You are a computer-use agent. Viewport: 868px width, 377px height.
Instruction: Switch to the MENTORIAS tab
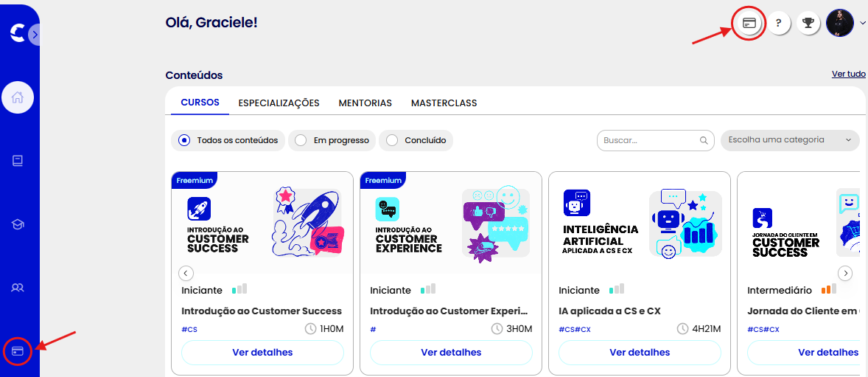365,103
